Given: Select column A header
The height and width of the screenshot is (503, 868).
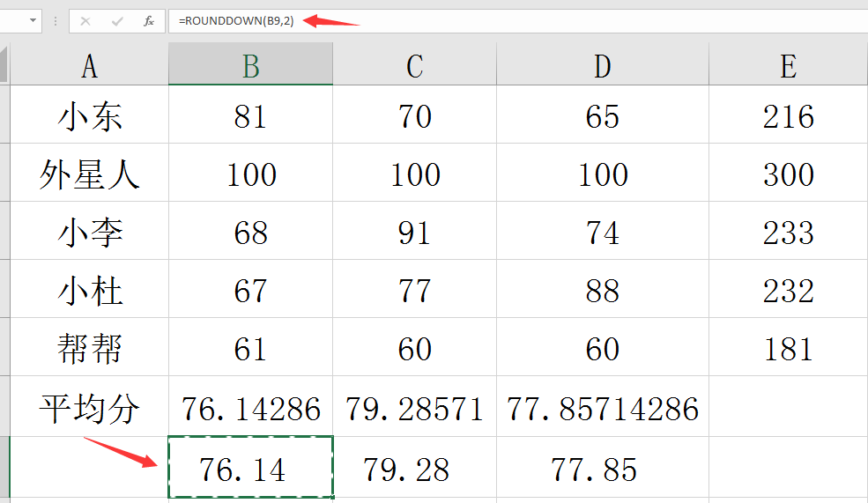Looking at the screenshot, I should (89, 64).
